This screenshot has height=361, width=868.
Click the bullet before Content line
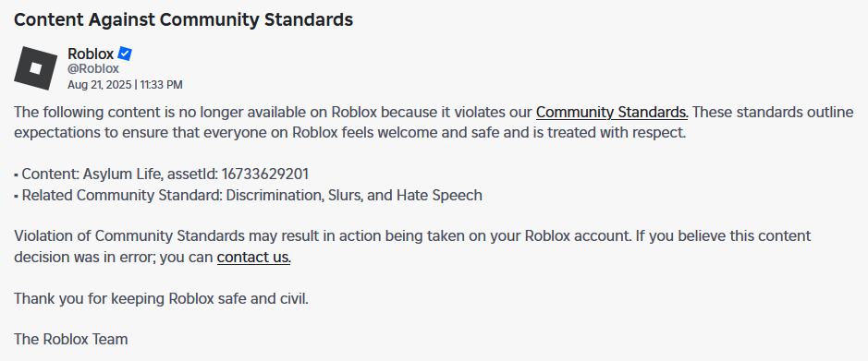(x=16, y=175)
